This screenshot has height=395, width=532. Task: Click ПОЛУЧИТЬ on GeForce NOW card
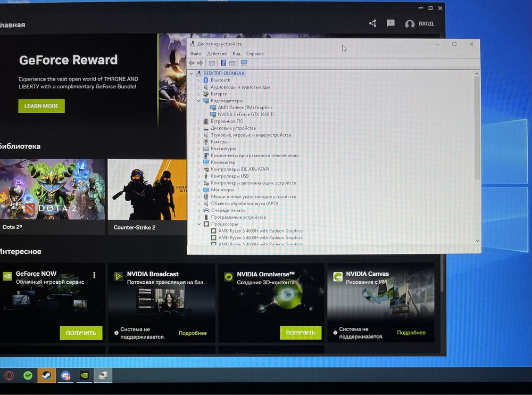pyautogui.click(x=81, y=333)
